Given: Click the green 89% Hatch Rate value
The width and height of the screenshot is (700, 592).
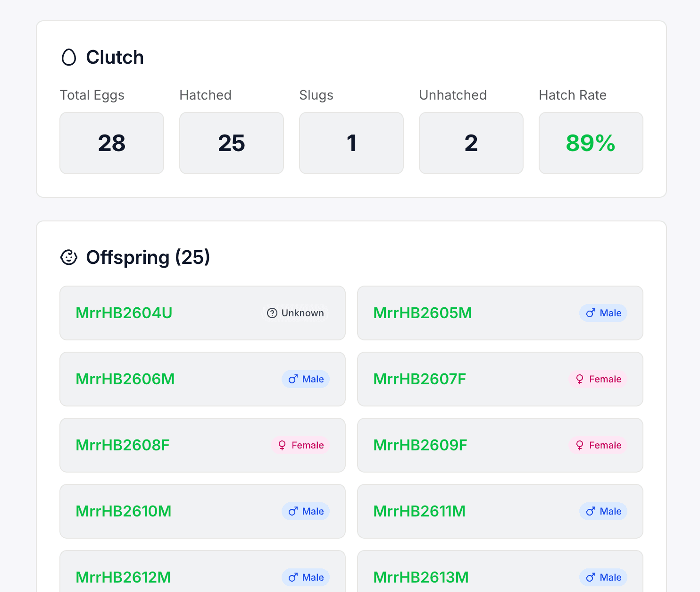Looking at the screenshot, I should coord(591,143).
